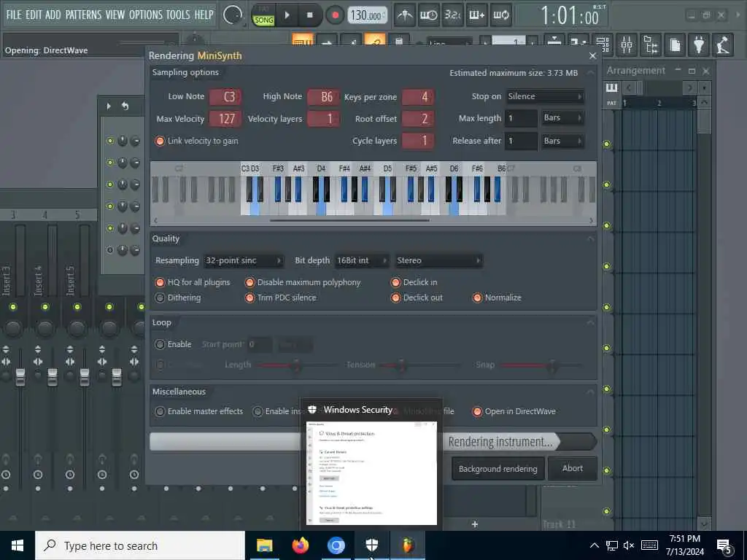Screen dimensions: 747x560
Task: Click the master volume knob in the toolbar
Action: coord(233,15)
